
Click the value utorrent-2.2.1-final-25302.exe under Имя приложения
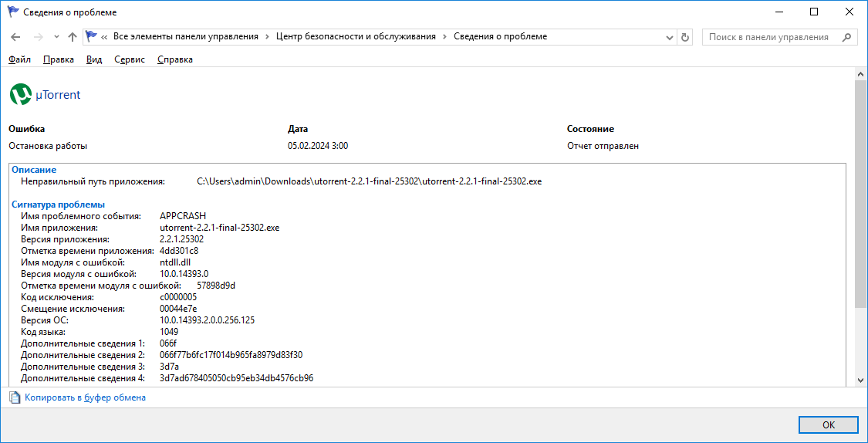pos(220,228)
